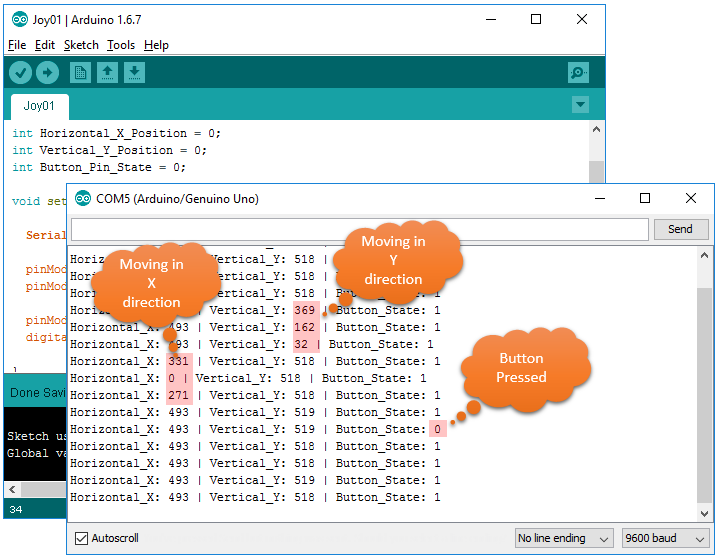Click the Arduino logo in the Joy01 title bar
719x560 pixels.
click(x=20, y=19)
